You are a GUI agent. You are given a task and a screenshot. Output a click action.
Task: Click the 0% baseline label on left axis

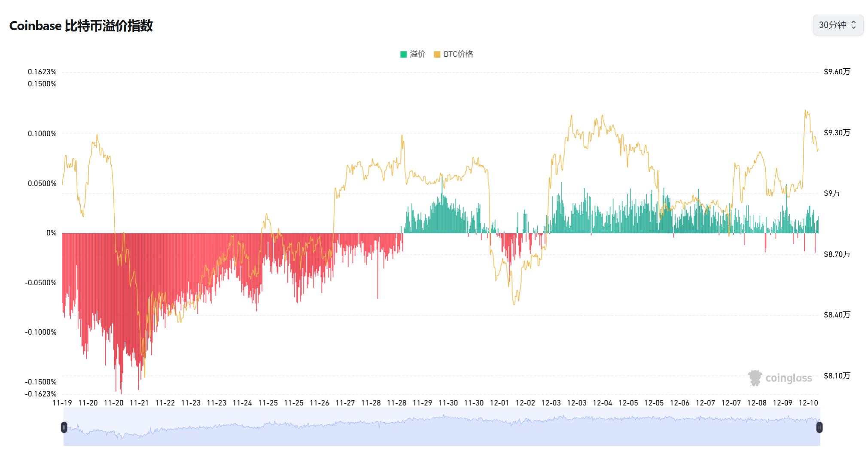(x=52, y=233)
